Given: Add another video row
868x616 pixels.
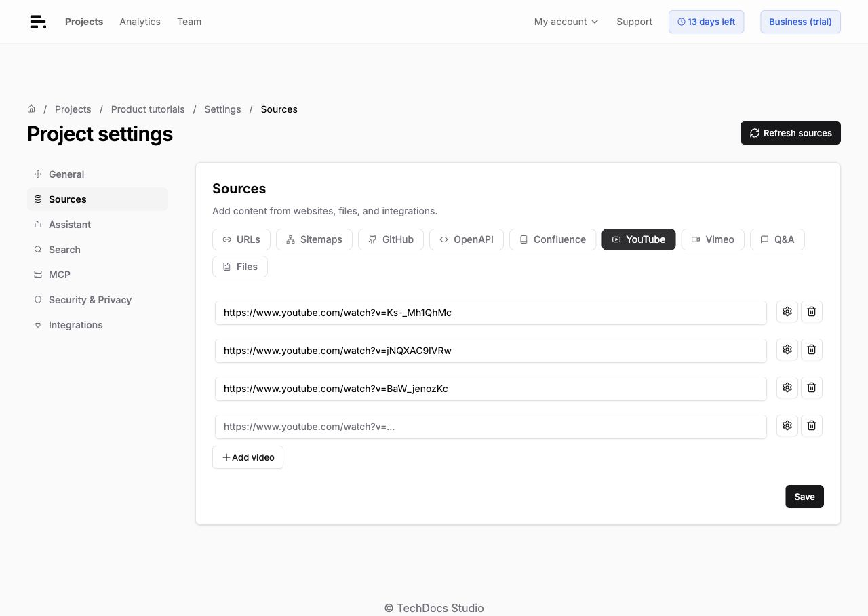Looking at the screenshot, I should pyautogui.click(x=248, y=457).
